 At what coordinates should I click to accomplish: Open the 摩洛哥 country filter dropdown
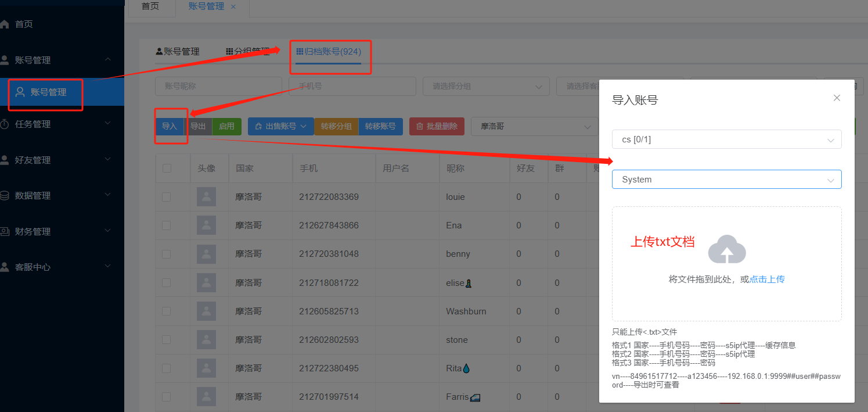tap(534, 127)
